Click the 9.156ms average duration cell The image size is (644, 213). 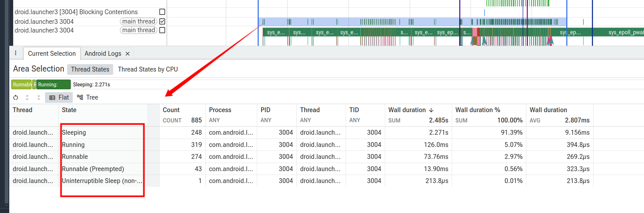pos(559,132)
